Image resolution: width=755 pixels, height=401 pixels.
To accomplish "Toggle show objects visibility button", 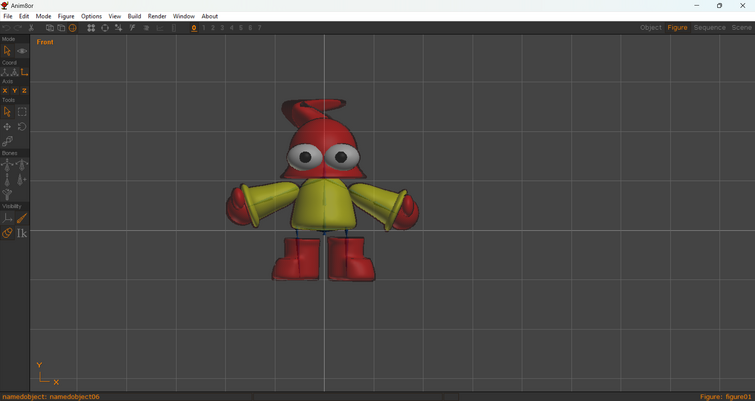I will click(x=7, y=233).
